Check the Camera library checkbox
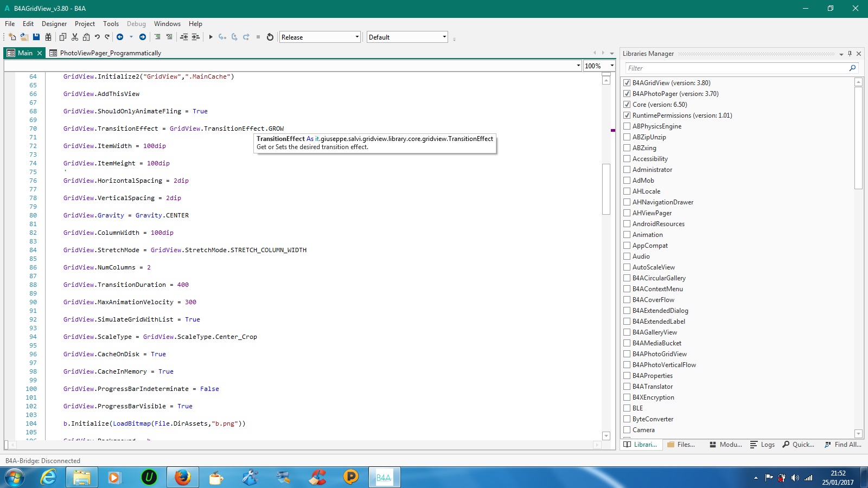Screen dimensions: 868x488 tap(627, 430)
